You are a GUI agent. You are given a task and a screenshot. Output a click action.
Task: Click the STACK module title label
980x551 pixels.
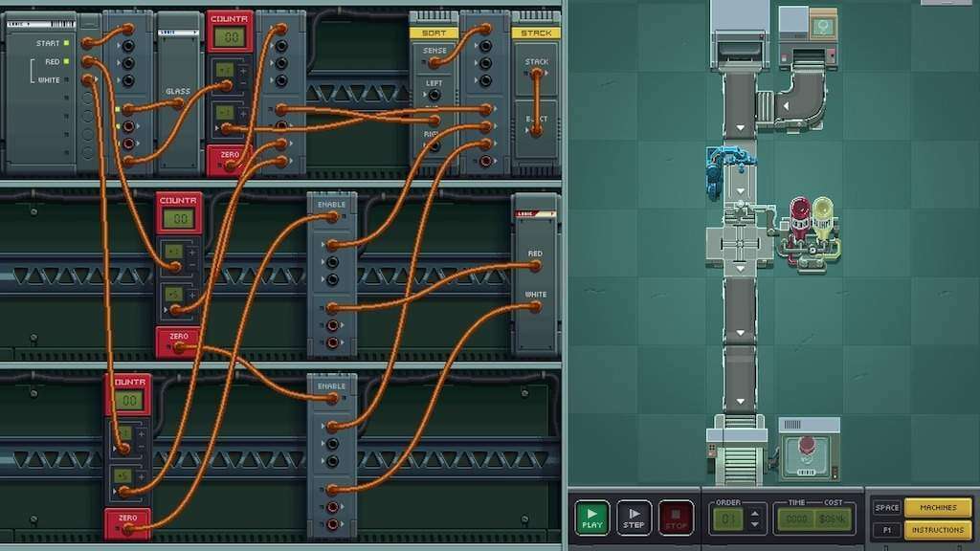[536, 33]
